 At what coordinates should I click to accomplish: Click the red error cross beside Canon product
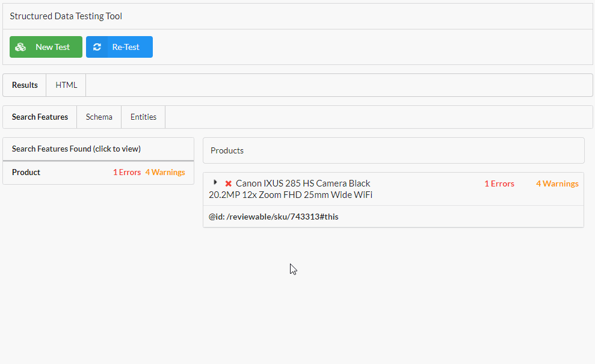227,183
